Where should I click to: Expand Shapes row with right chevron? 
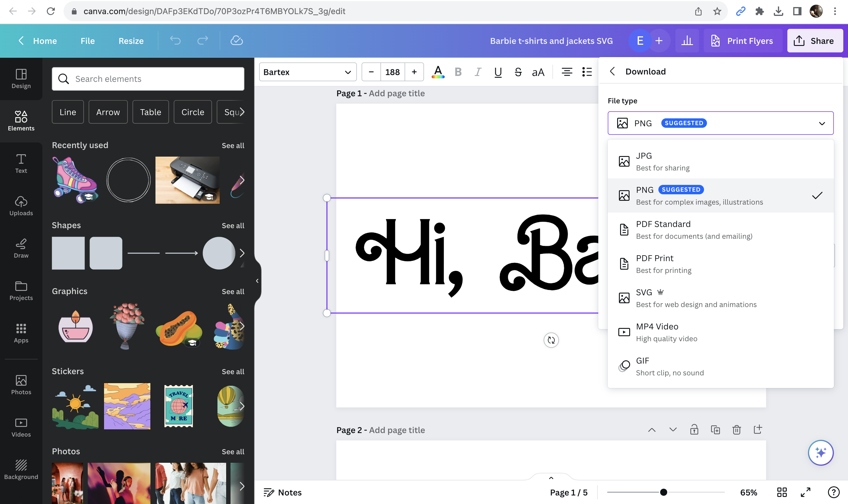point(241,253)
